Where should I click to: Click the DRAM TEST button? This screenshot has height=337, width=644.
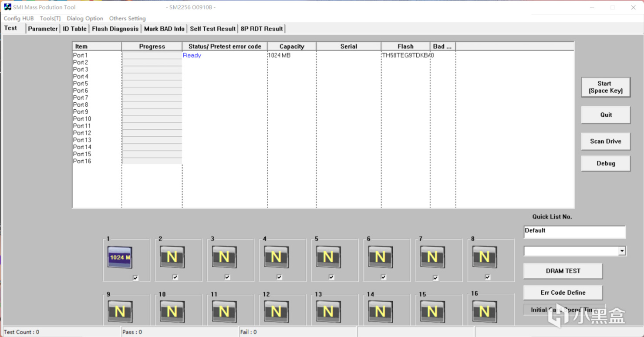coord(563,271)
